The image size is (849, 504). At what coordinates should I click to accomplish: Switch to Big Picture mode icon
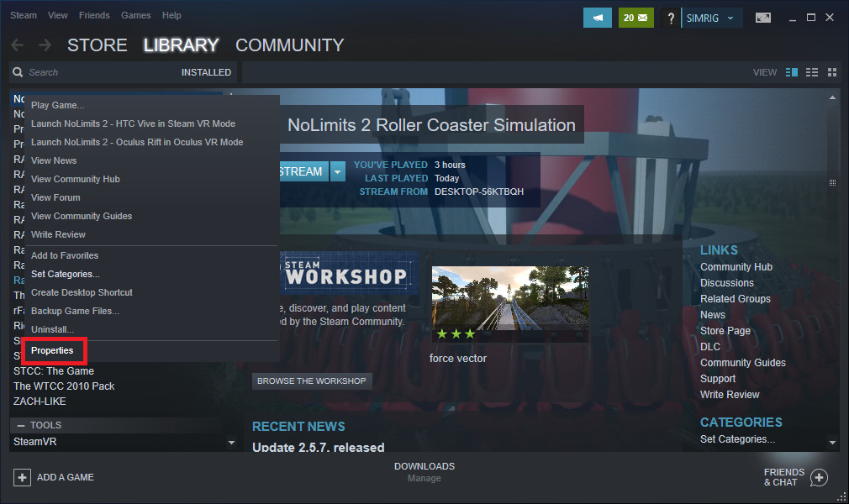(763, 17)
